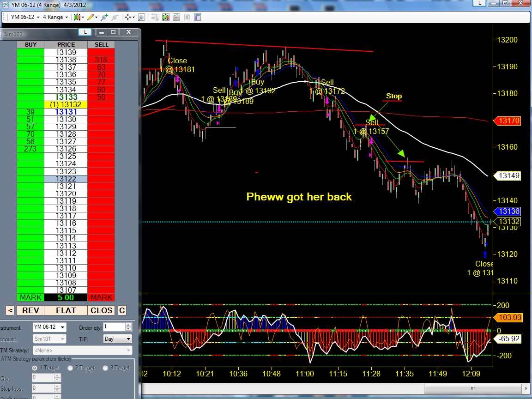The width and height of the screenshot is (532, 399).
Task: Toggle the Chart Trader toolbar icon
Action: click(155, 17)
